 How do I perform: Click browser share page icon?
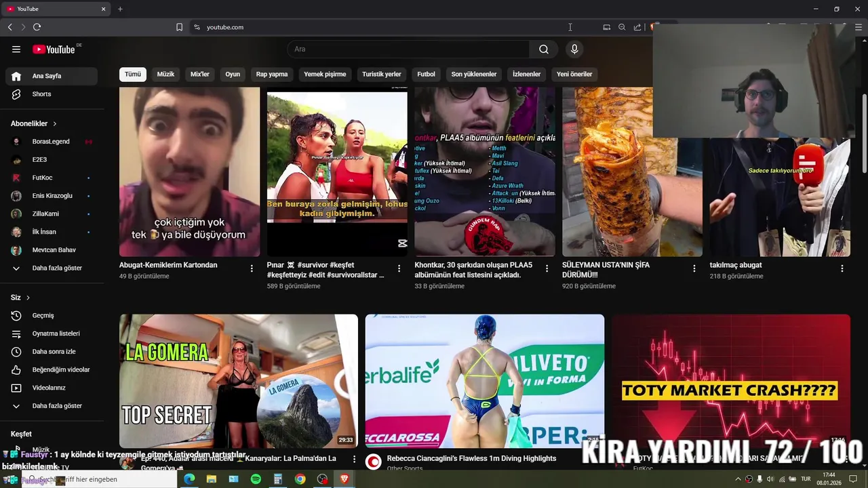coord(637,27)
